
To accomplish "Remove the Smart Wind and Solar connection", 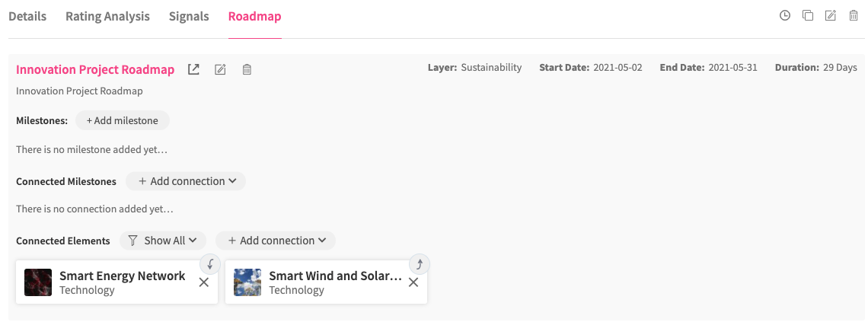I will point(413,282).
